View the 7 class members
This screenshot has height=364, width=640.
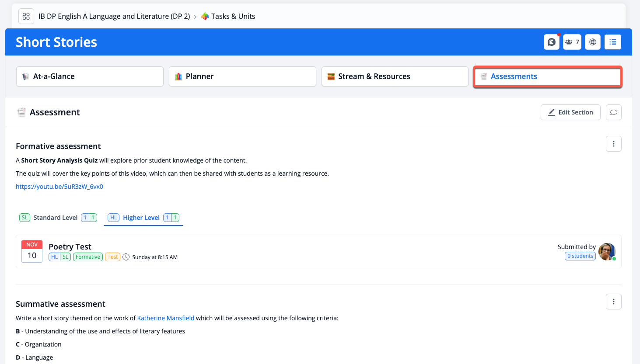coord(572,42)
